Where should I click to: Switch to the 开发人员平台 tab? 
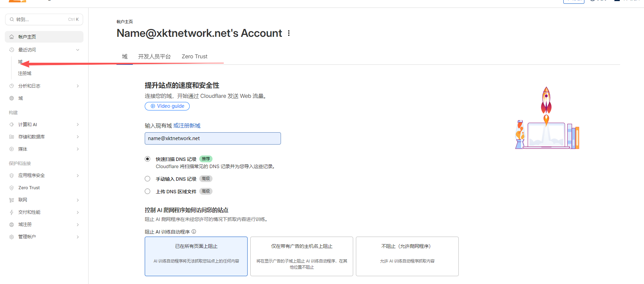coord(154,57)
